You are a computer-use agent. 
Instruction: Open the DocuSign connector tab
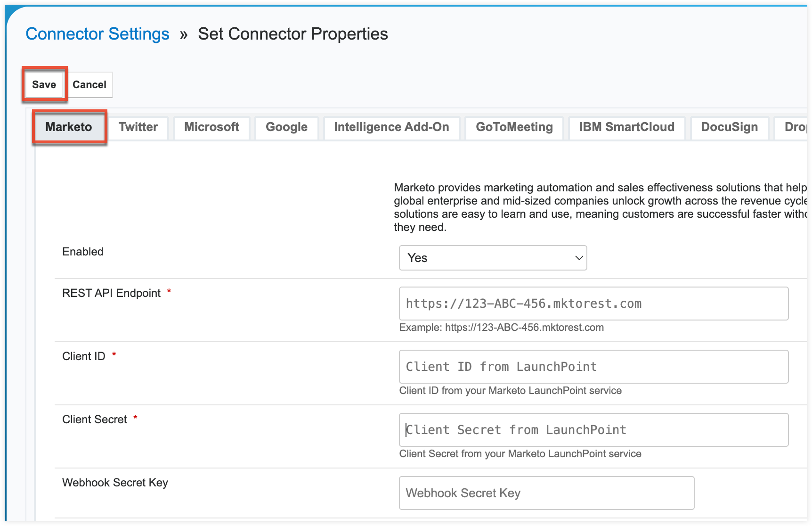click(729, 127)
